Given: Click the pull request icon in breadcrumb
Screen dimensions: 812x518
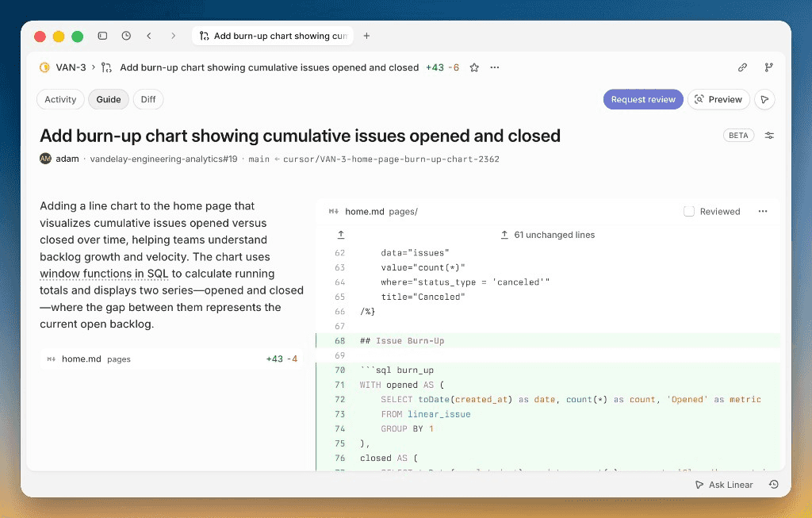Looking at the screenshot, I should pyautogui.click(x=106, y=67).
